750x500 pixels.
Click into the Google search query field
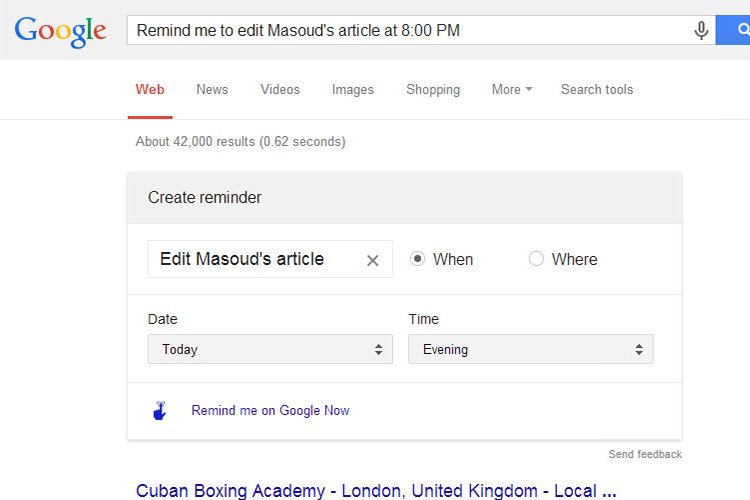point(409,30)
